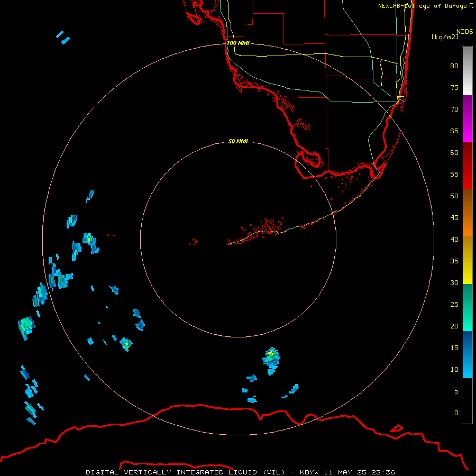The width and height of the screenshot is (476, 476).
Task: Pick the orange-brown segment of the color bar
Action: pyautogui.click(x=467, y=213)
